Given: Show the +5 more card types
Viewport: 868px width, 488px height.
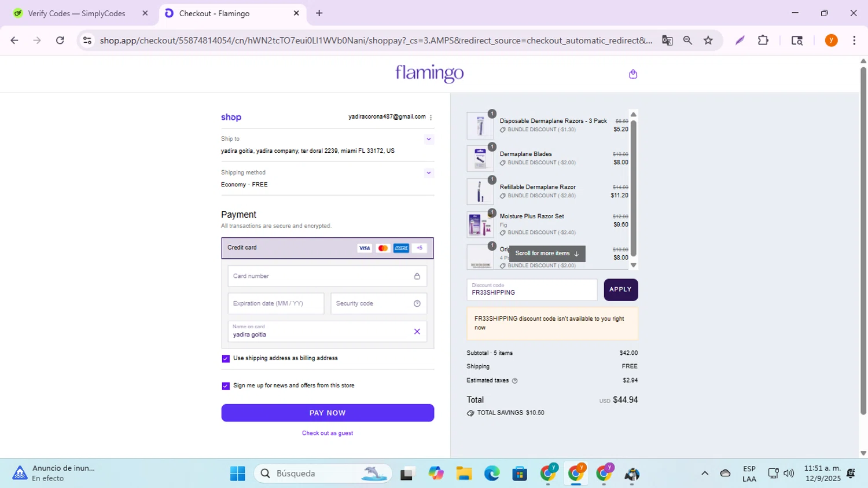Looking at the screenshot, I should tap(420, 248).
